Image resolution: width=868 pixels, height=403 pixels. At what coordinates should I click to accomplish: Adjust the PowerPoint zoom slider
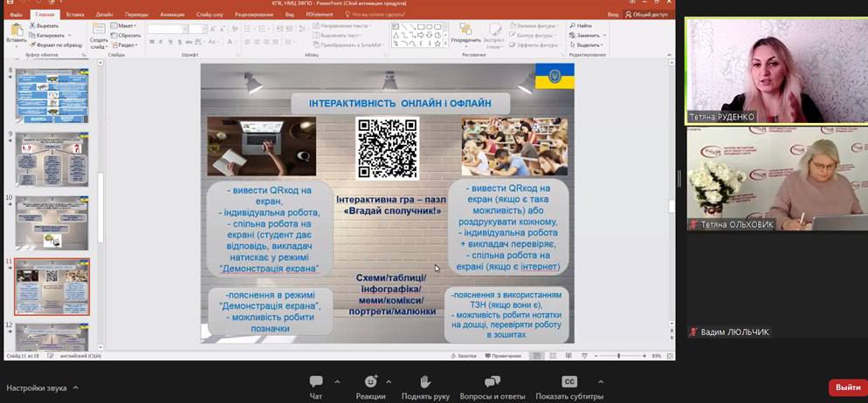619,356
